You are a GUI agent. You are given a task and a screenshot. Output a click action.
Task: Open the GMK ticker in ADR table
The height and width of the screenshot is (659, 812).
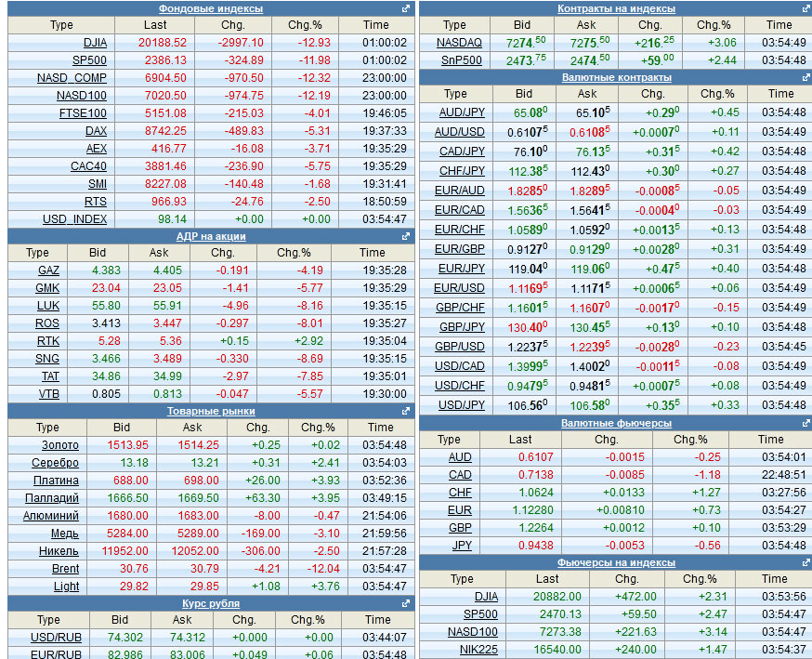[48, 288]
